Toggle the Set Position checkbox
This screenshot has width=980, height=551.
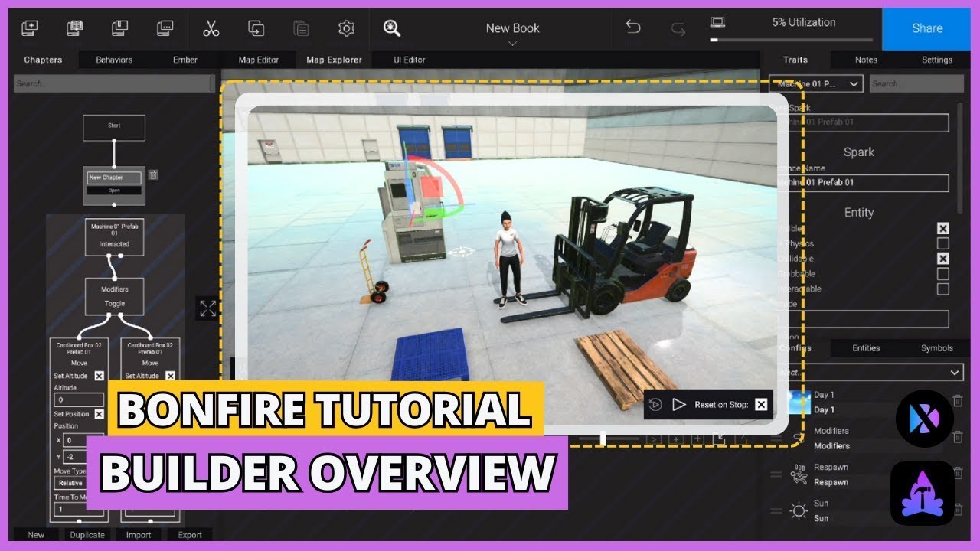click(x=99, y=414)
